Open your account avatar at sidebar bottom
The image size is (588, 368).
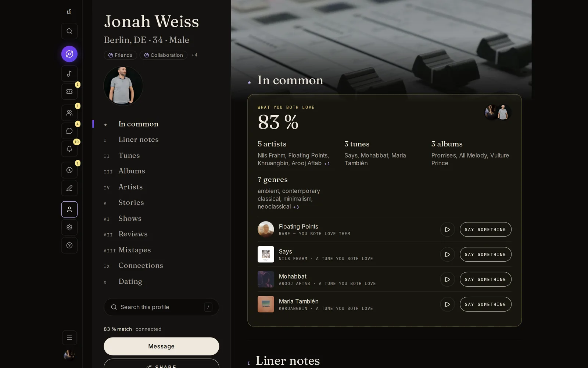click(x=69, y=355)
